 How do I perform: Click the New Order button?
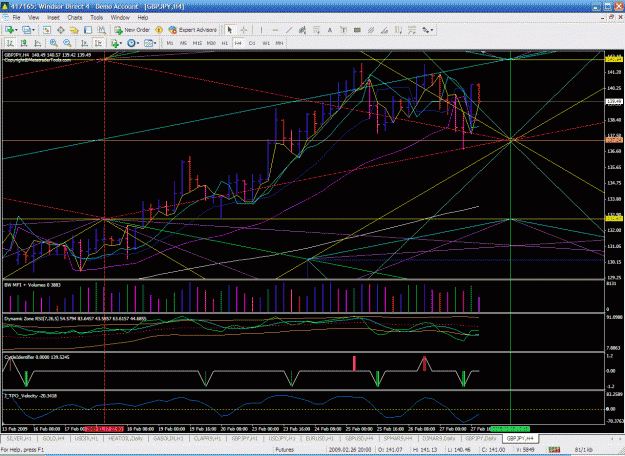[x=132, y=30]
